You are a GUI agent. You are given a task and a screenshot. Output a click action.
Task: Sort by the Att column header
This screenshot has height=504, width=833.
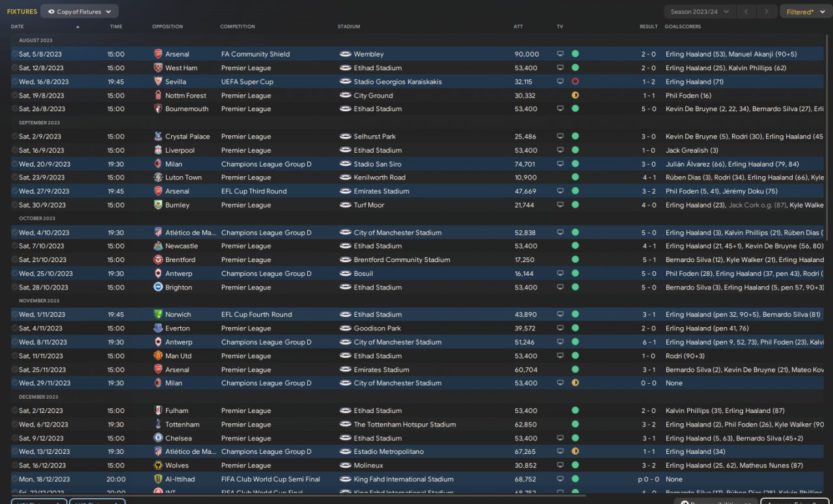[518, 27]
